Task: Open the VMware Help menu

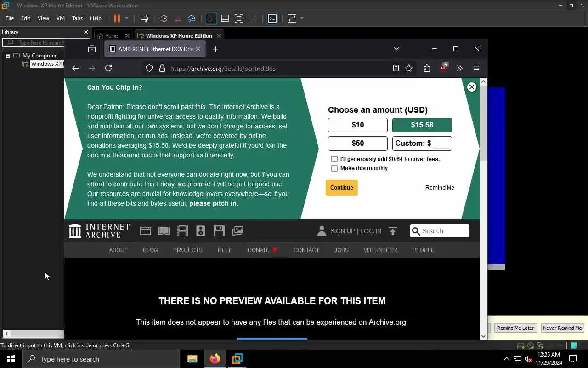Action: tap(96, 18)
